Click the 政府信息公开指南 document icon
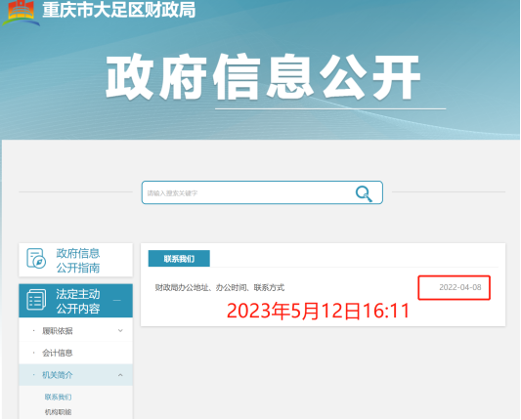 point(36,258)
